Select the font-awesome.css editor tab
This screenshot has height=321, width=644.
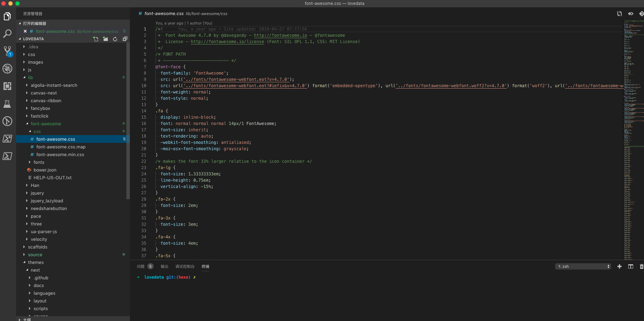coord(183,14)
